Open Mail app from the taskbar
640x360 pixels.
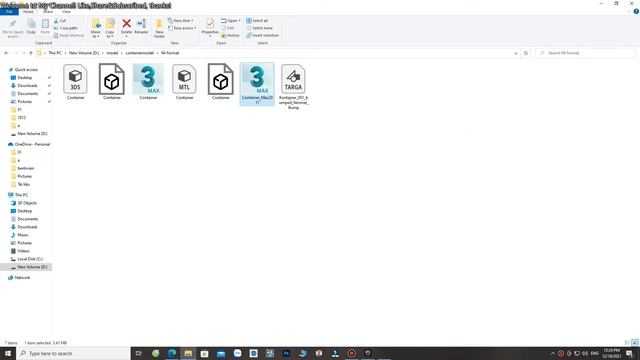pyautogui.click(x=221, y=353)
